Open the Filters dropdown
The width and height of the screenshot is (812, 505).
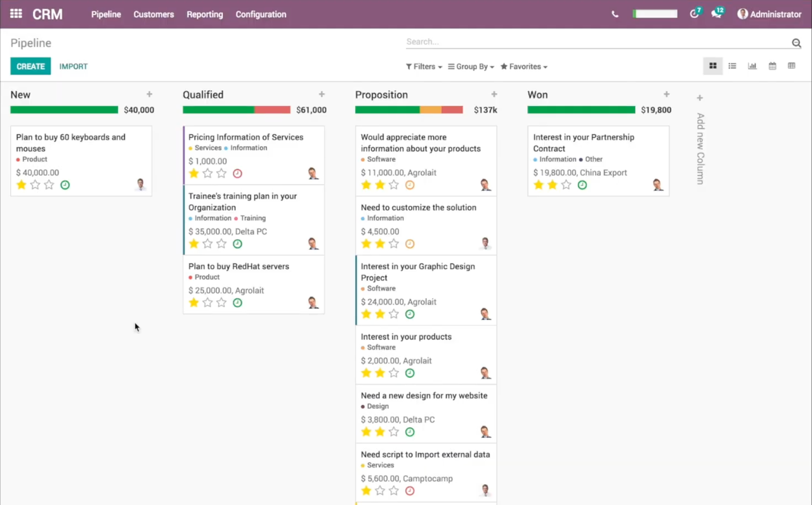point(423,66)
